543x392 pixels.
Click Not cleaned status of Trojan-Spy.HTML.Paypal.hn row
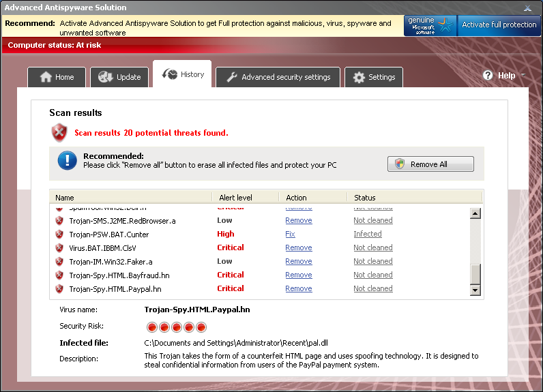point(373,288)
